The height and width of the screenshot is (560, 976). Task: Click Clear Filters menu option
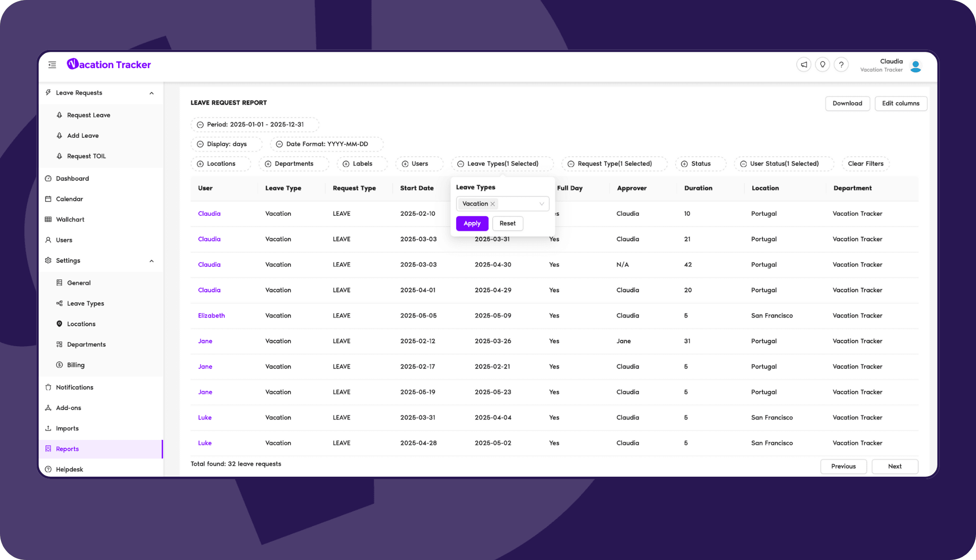pyautogui.click(x=865, y=163)
